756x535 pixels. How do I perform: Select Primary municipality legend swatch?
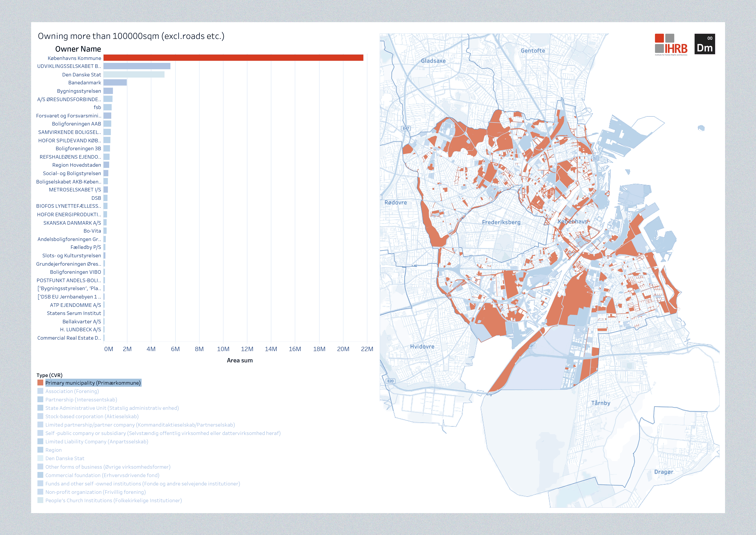coord(41,382)
